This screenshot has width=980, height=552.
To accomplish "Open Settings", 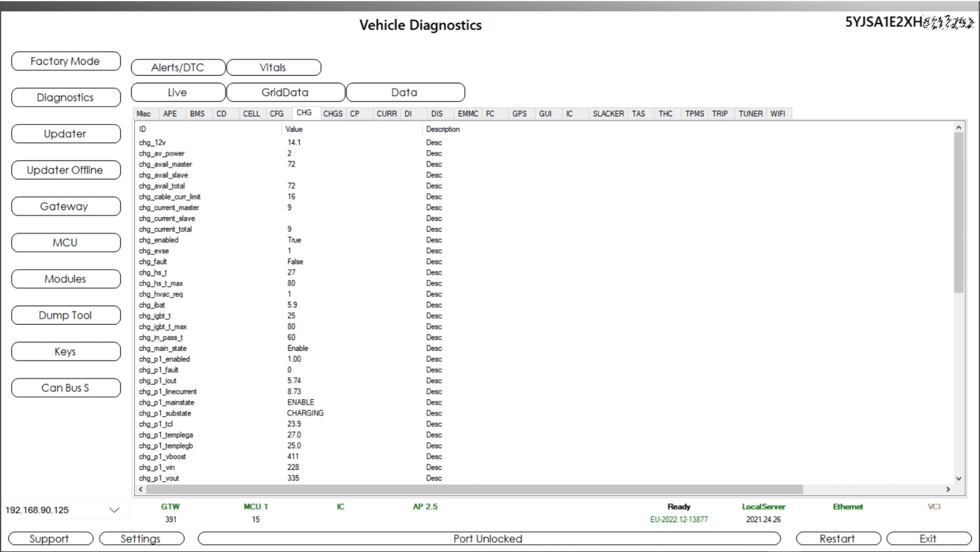I will pyautogui.click(x=142, y=538).
